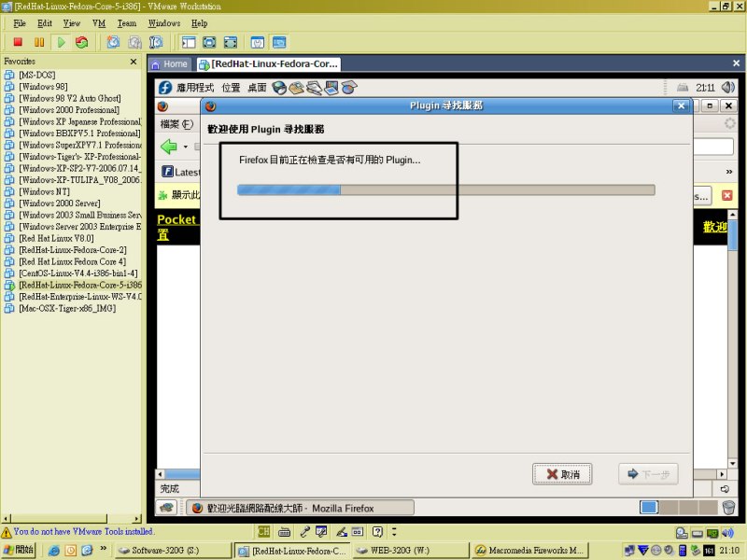Click the red close icon on notification bar
The width and height of the screenshot is (747, 560).
727,195
